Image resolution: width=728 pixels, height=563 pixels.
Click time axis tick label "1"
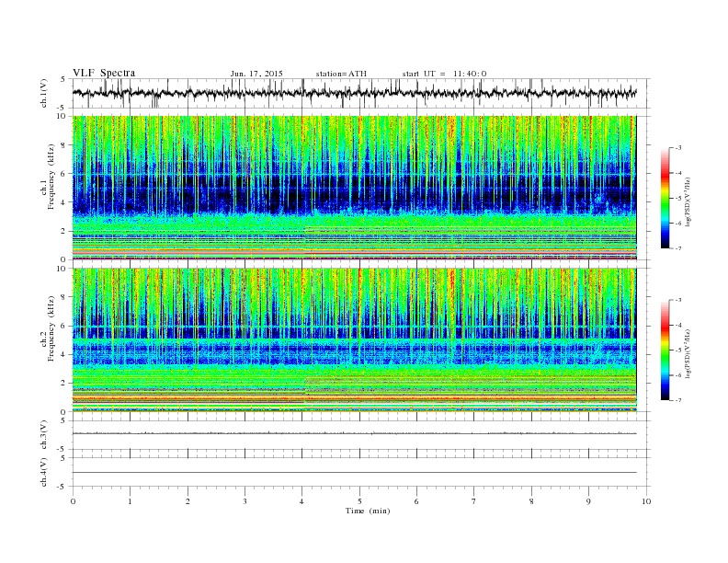click(130, 501)
